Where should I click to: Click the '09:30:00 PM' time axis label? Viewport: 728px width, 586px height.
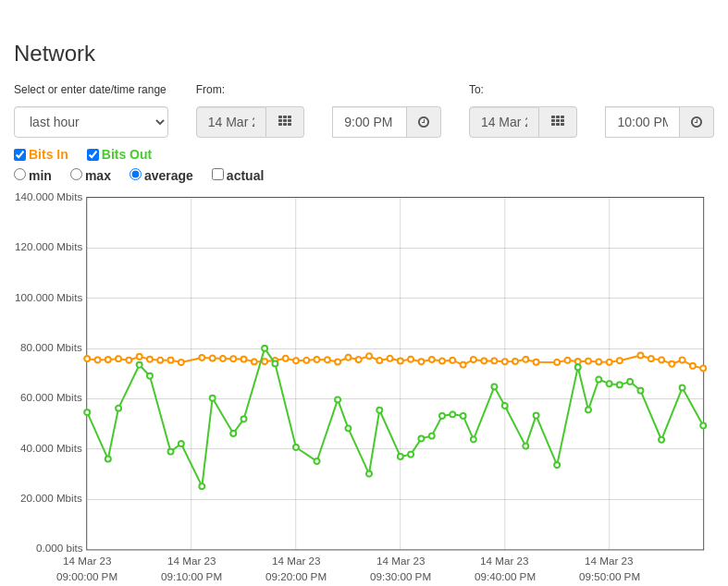click(401, 577)
